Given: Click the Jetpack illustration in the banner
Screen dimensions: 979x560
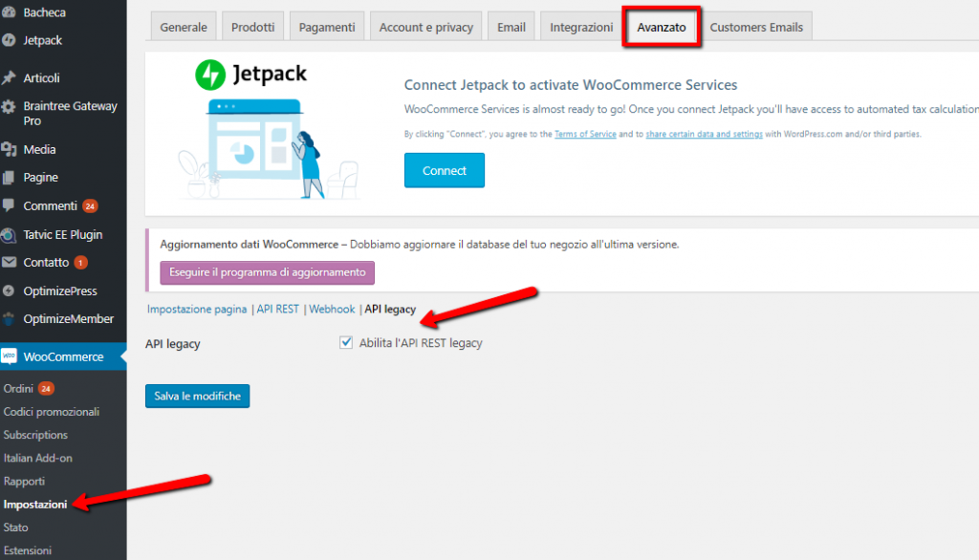Looking at the screenshot, I should point(270,148).
